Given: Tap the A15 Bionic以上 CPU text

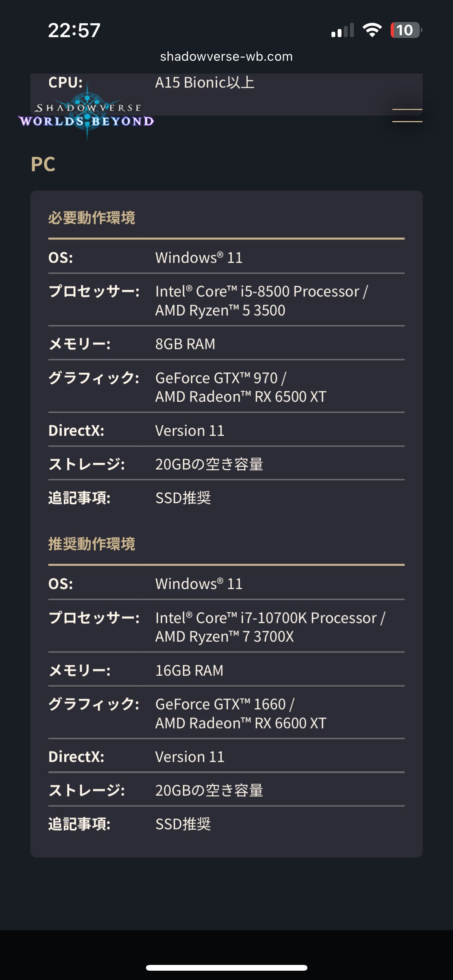Looking at the screenshot, I should [205, 82].
